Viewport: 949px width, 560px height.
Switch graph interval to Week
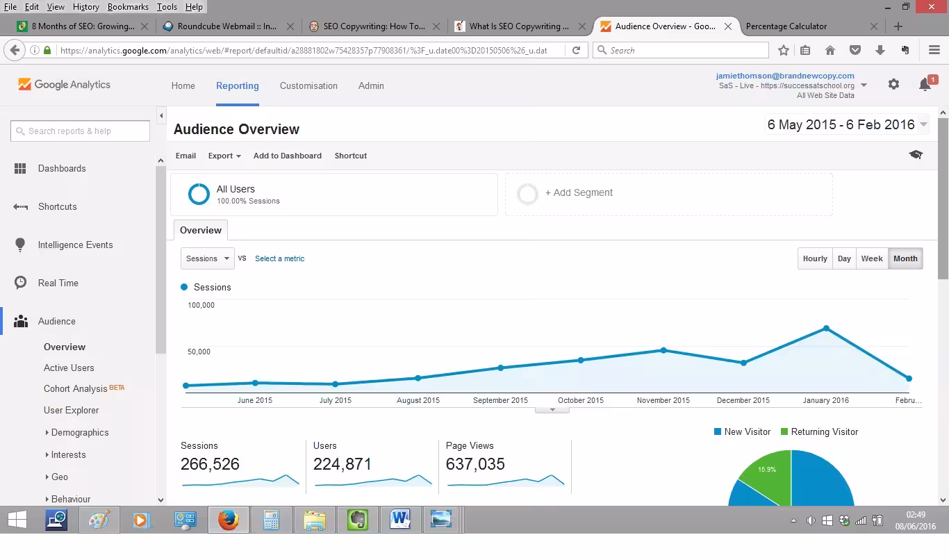point(872,258)
